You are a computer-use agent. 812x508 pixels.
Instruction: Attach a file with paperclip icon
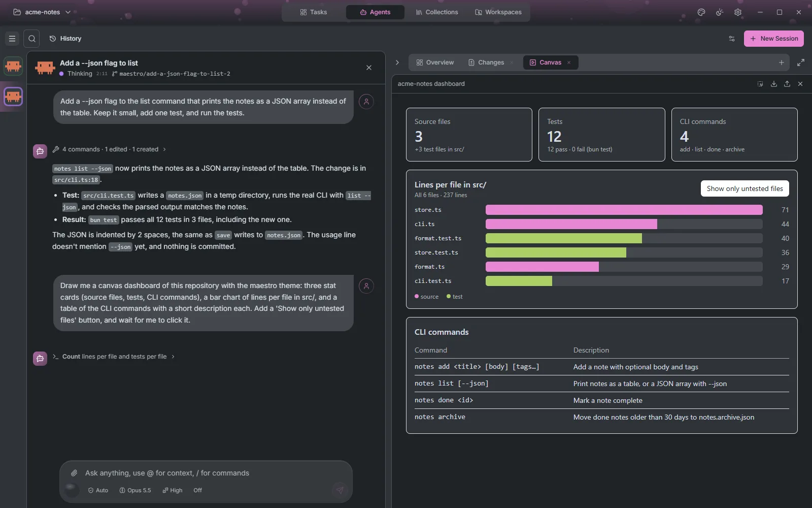click(x=74, y=473)
